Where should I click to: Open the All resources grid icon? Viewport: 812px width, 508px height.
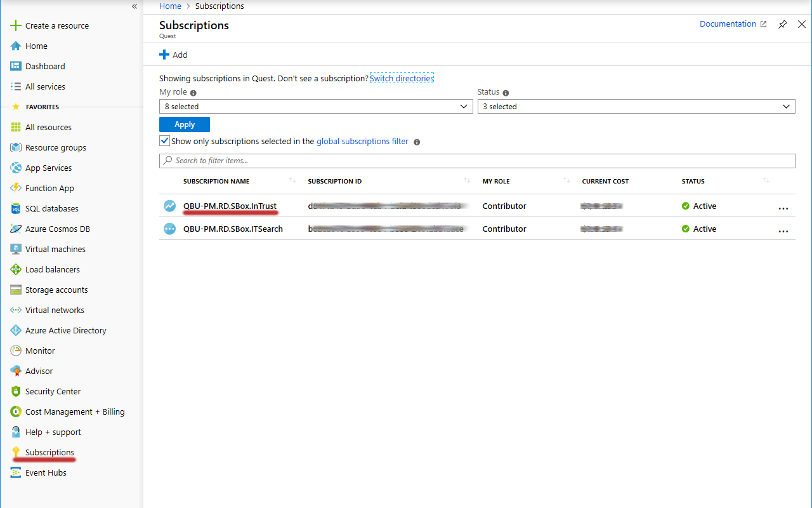pyautogui.click(x=16, y=127)
